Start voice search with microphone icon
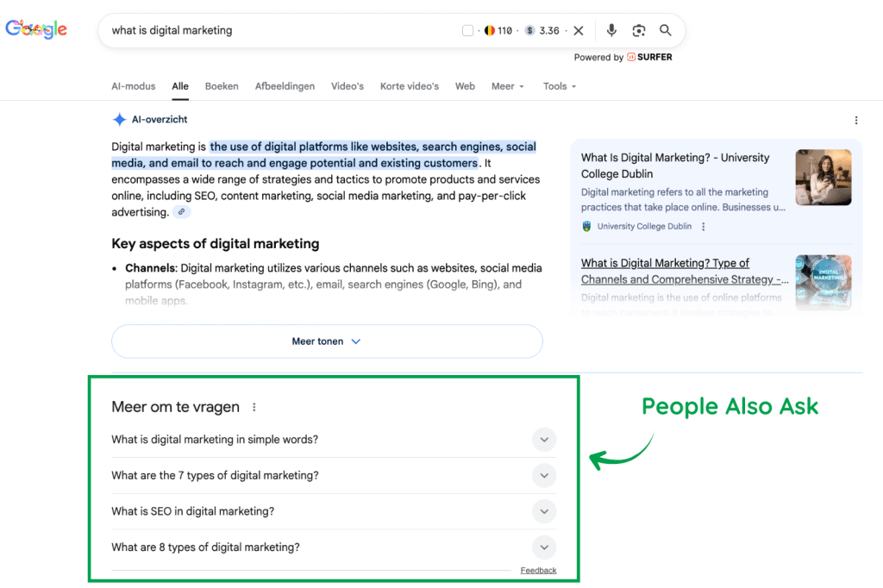The height and width of the screenshot is (588, 883). pos(611,30)
